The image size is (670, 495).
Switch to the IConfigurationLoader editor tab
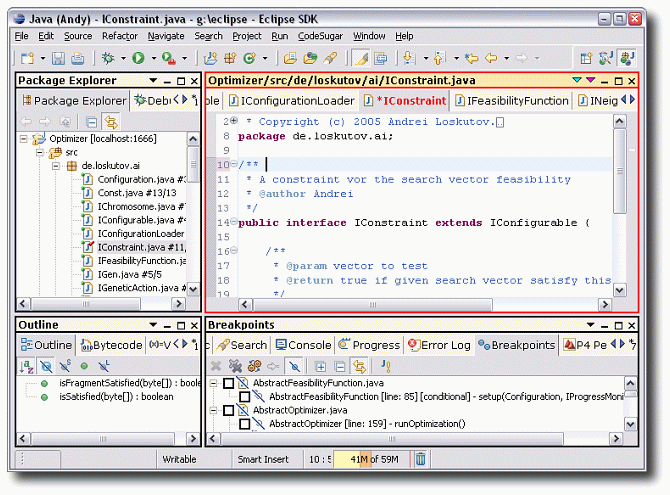click(x=292, y=100)
